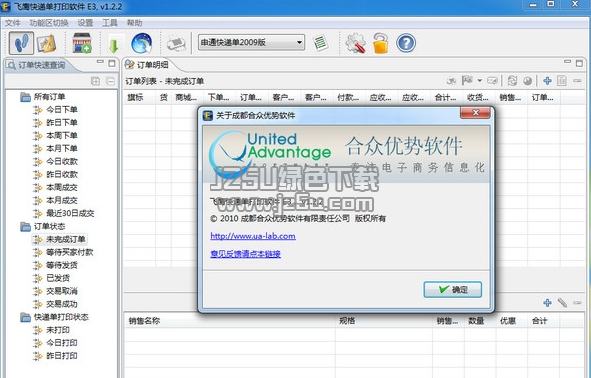Select the footprints order-tracking toolbar icon
Image resolution: width=591 pixels, height=378 pixels.
pyautogui.click(x=21, y=43)
